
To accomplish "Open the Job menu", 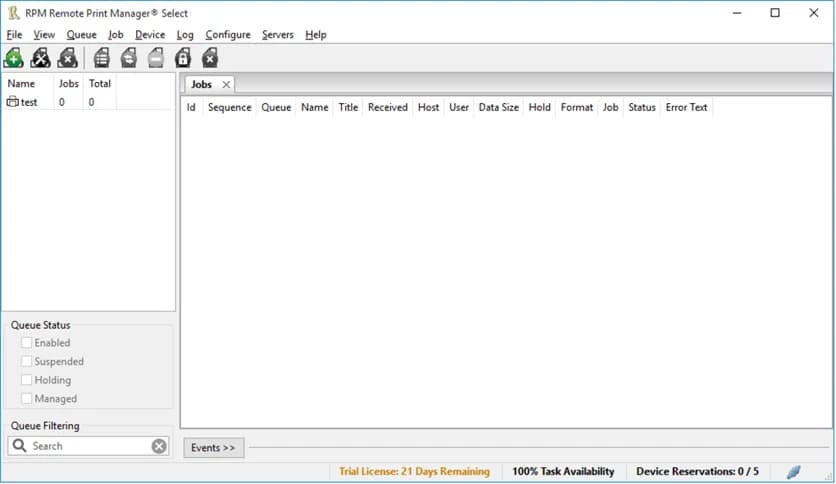I will click(116, 35).
